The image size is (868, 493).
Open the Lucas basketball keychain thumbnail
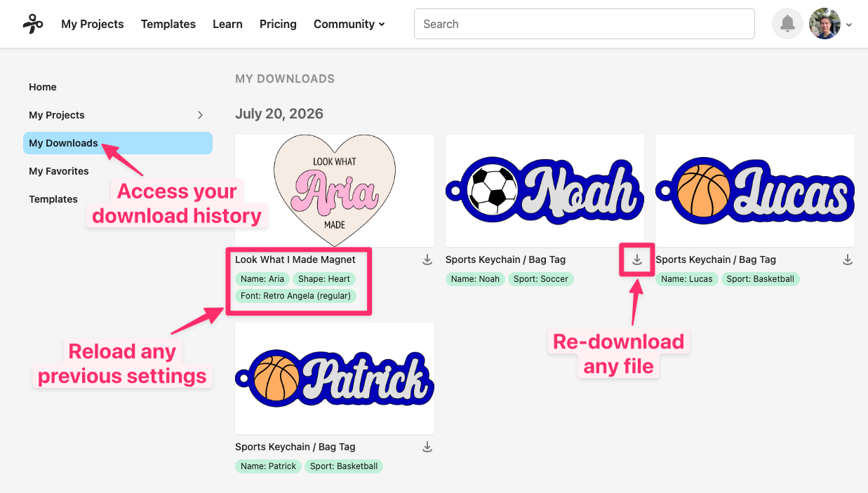(755, 190)
